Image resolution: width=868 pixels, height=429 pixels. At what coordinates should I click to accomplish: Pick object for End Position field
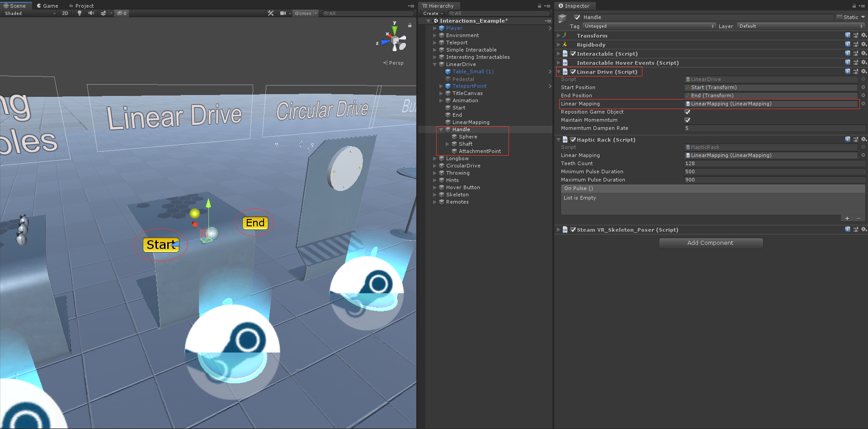click(x=863, y=95)
